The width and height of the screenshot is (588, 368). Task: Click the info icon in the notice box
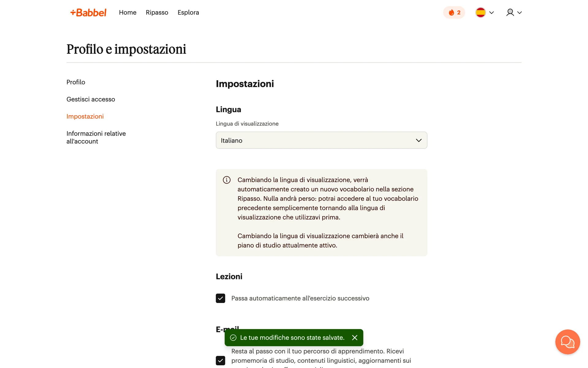click(227, 180)
